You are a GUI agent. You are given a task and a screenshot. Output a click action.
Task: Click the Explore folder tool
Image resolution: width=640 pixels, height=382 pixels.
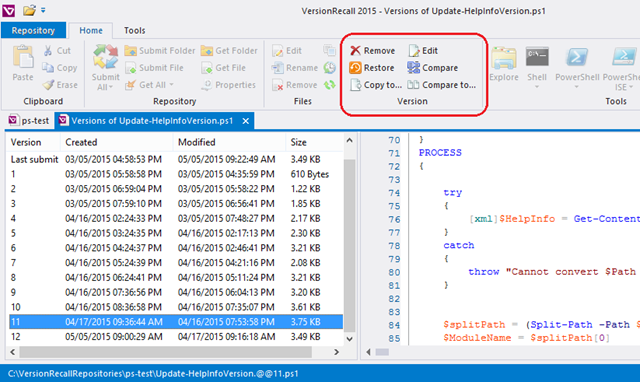pyautogui.click(x=504, y=64)
